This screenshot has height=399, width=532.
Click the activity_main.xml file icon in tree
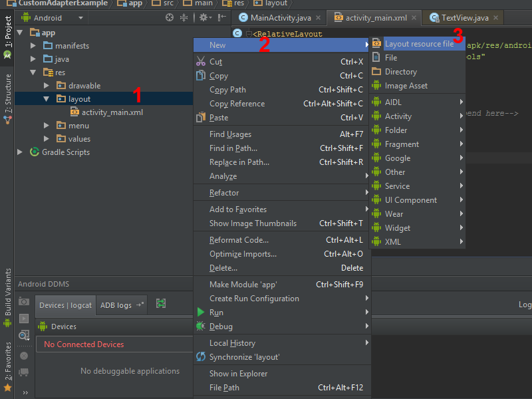coord(74,112)
